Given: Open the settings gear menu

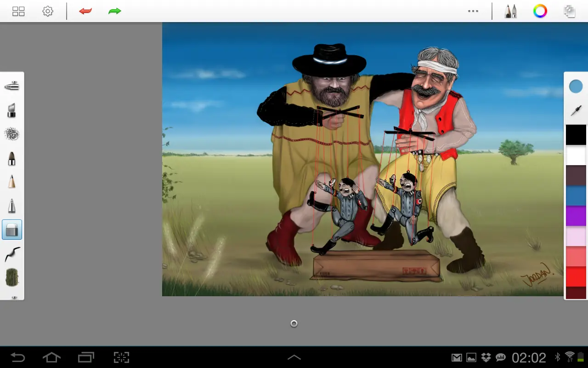Looking at the screenshot, I should point(48,11).
